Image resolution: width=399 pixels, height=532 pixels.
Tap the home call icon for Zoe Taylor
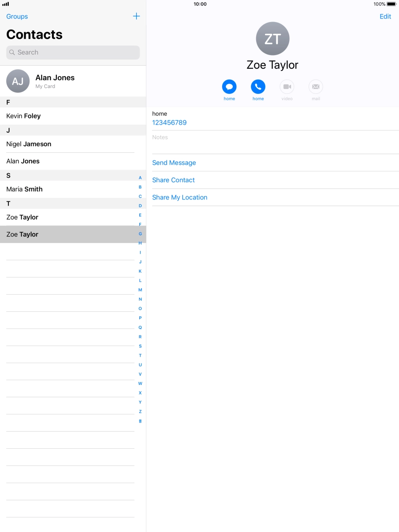click(x=258, y=86)
